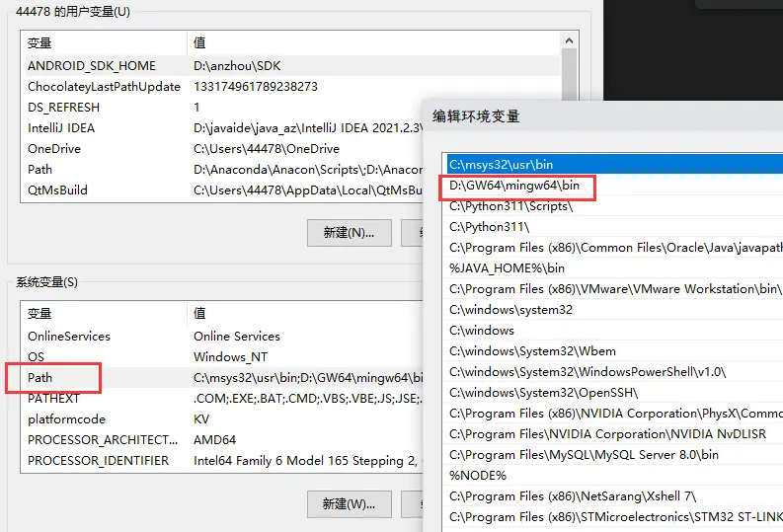Select the IntelliJ IDEA user variable row
The width and height of the screenshot is (783, 532).
(61, 127)
